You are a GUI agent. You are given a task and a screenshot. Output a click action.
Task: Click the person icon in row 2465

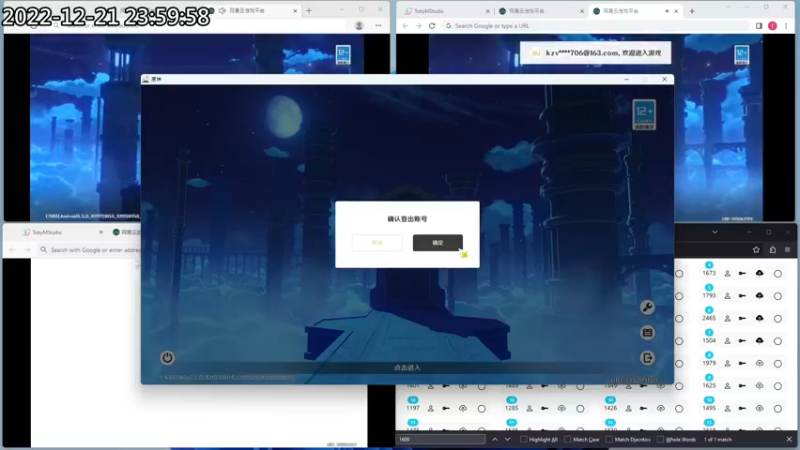pyautogui.click(x=728, y=318)
